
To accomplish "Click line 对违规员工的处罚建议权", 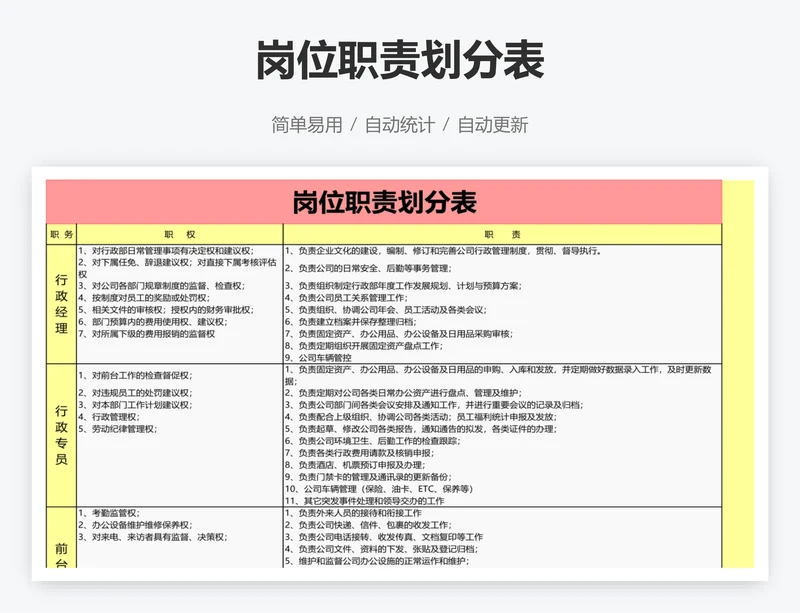I will (x=136, y=393).
